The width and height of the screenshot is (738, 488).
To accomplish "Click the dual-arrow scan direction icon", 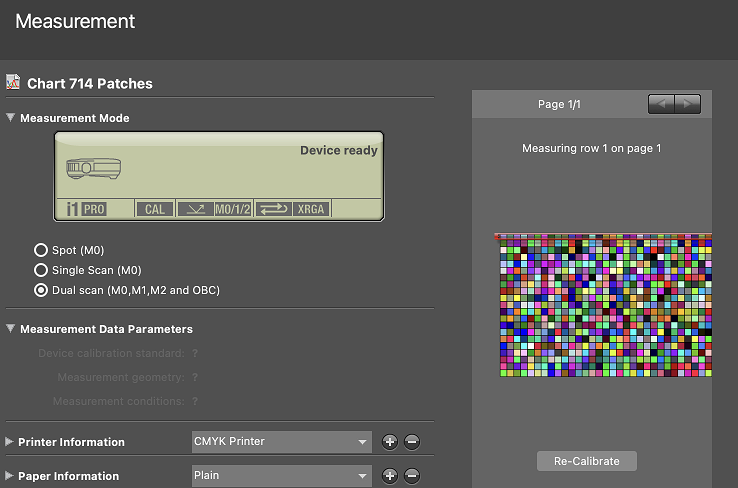I will tap(272, 209).
